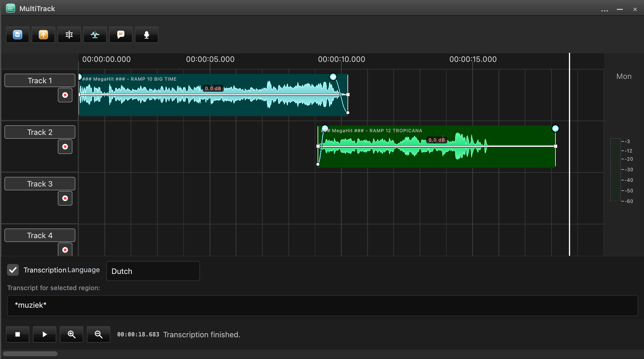644x359 pixels.
Task: Click the zoom in magnifier icon
Action: click(x=72, y=334)
